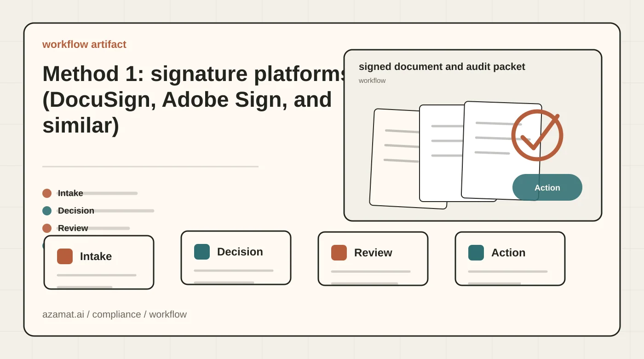This screenshot has height=359, width=644.
Task: Click the teal square icon on Action card
Action: pos(476,253)
